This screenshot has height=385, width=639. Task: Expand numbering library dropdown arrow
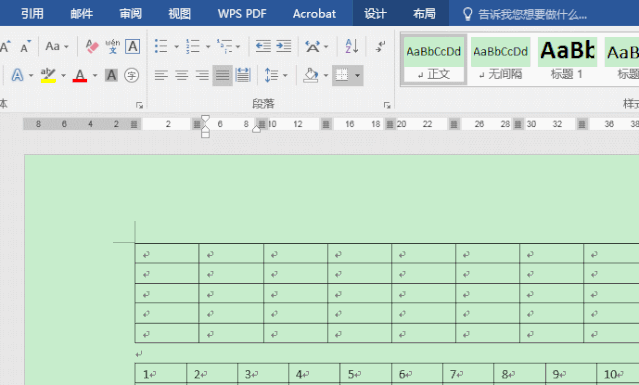208,46
